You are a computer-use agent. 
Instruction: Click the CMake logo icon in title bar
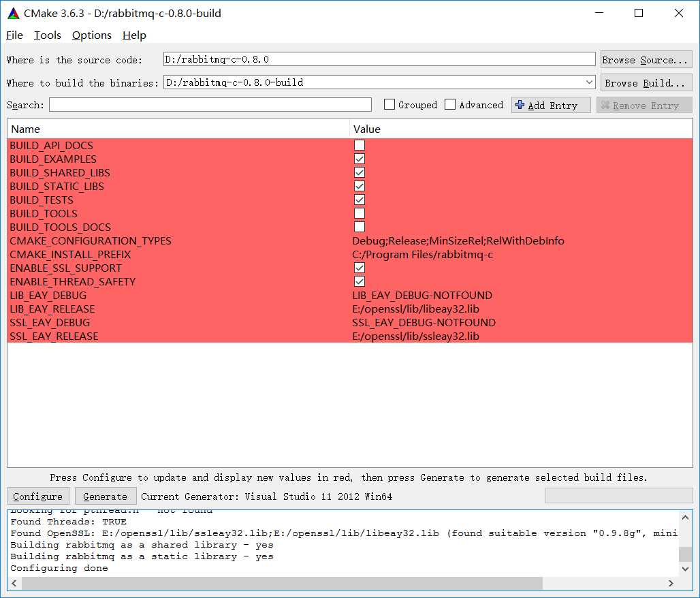tap(14, 14)
